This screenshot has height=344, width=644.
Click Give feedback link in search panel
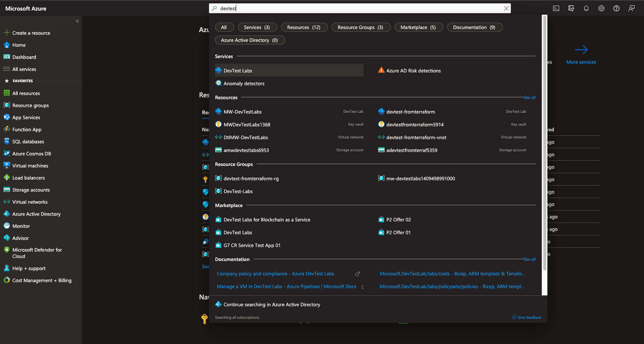[527, 317]
